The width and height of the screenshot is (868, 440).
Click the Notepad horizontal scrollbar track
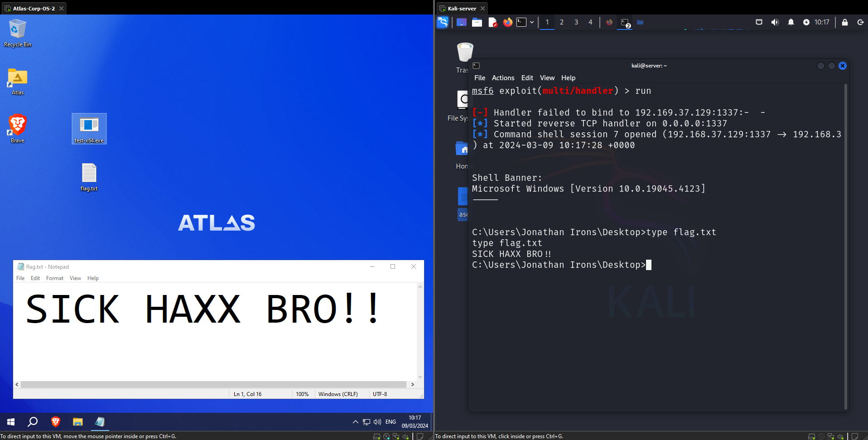213,384
